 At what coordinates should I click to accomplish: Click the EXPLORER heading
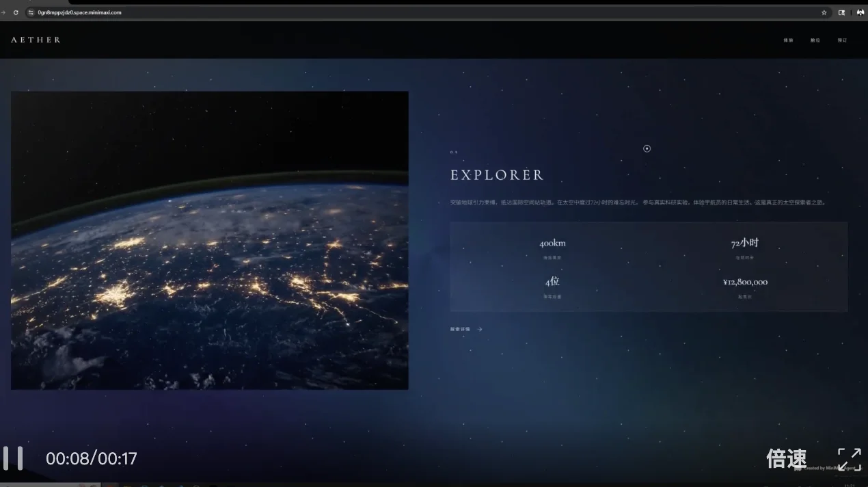(x=497, y=175)
